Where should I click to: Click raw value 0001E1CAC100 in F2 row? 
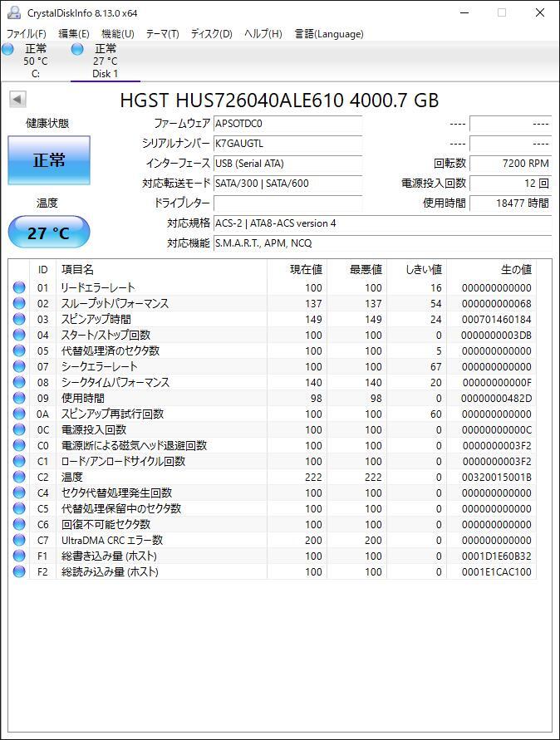[496, 571]
